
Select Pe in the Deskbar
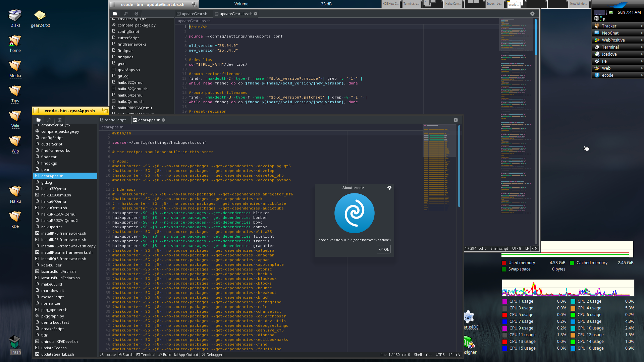[x=618, y=61]
